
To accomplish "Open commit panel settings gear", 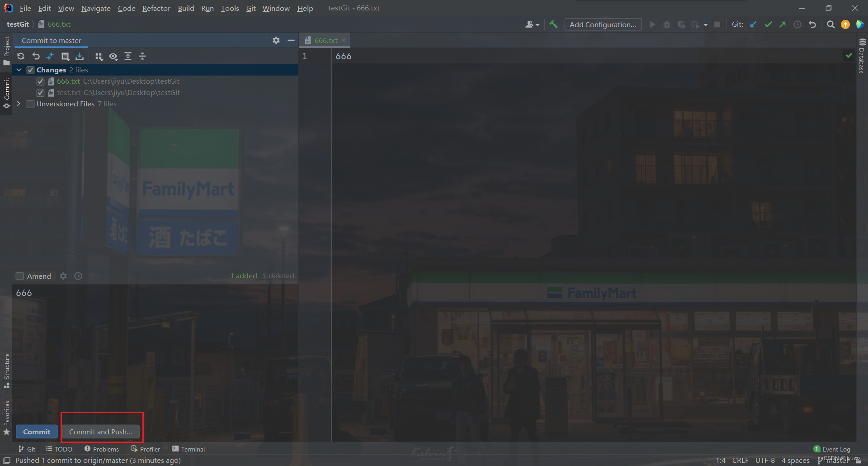I will (x=276, y=40).
